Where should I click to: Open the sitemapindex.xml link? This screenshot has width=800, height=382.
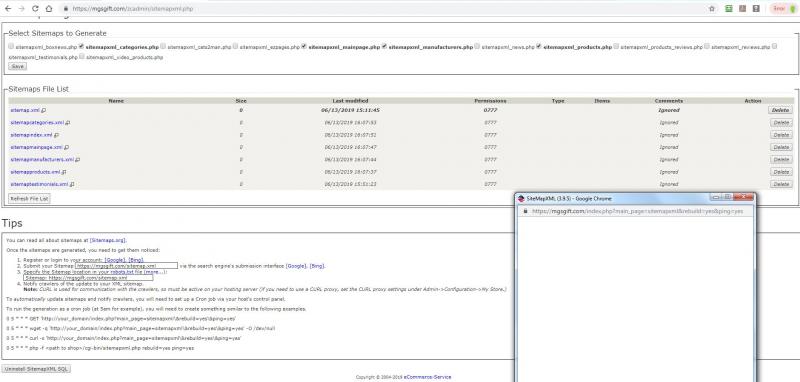pos(31,135)
